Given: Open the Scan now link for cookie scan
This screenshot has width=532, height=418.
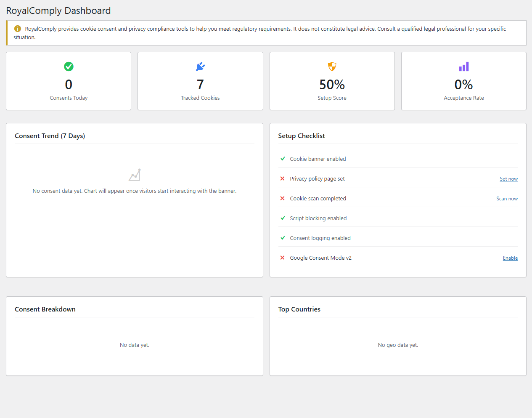Looking at the screenshot, I should coord(507,199).
